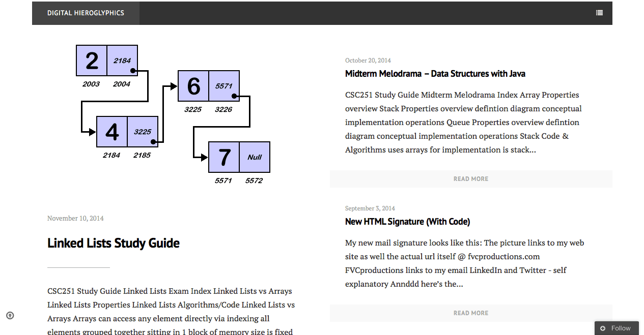
Task: Click the HTML Signature excerpt text
Action: [464, 263]
